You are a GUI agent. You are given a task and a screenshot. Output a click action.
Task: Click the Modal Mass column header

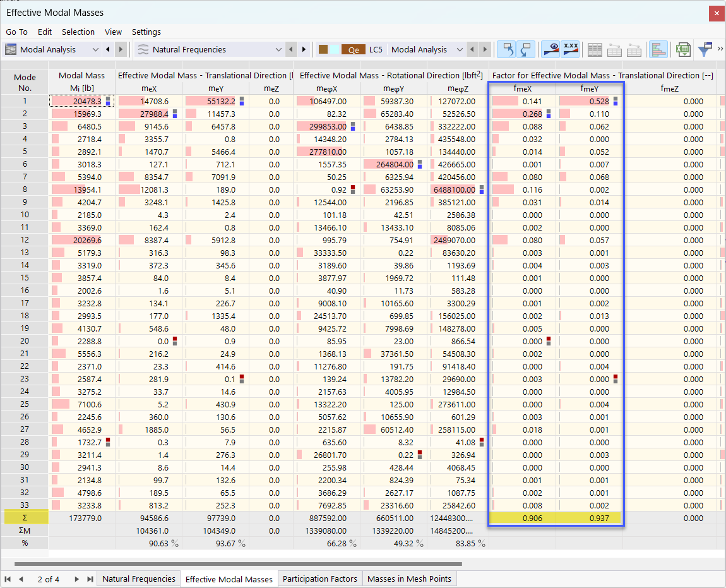pos(81,81)
